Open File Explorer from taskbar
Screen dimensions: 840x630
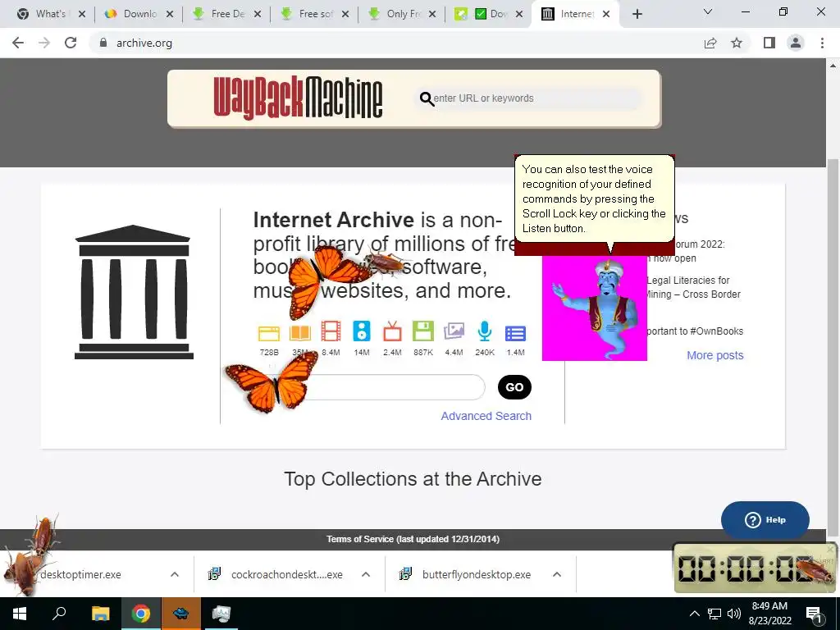[x=100, y=614]
